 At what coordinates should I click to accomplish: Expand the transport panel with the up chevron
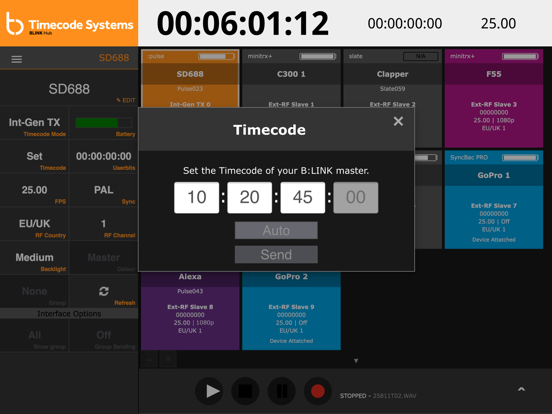[x=521, y=389]
